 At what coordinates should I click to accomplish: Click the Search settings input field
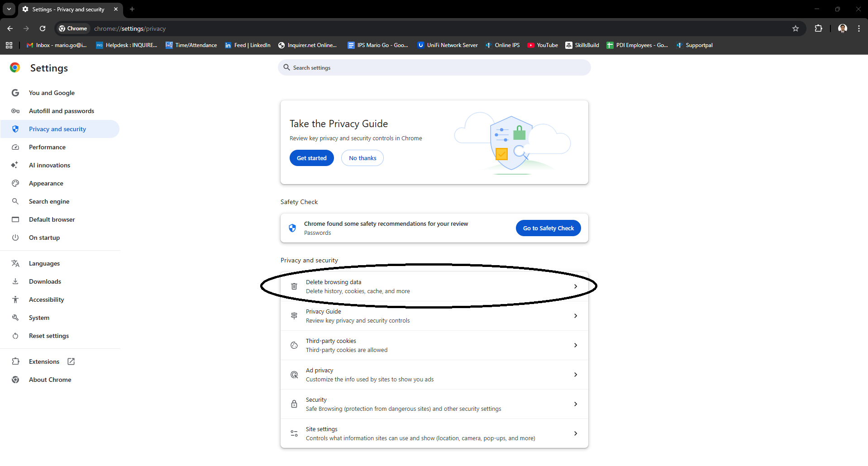tap(434, 68)
